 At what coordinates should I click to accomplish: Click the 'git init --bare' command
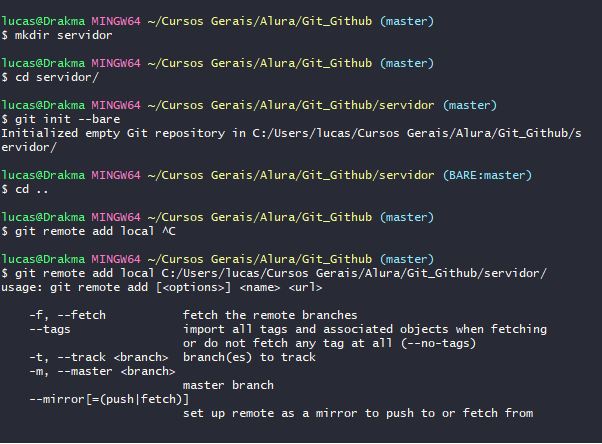[x=68, y=119]
